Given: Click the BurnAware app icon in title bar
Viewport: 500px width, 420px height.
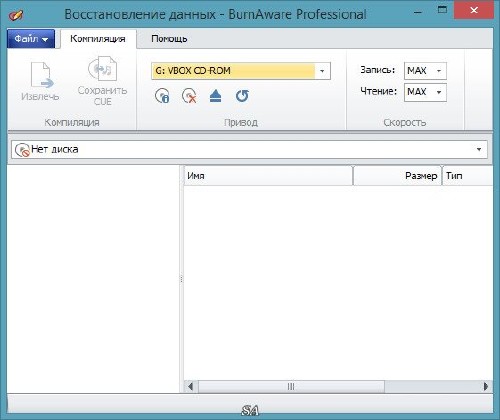Looking at the screenshot, I should (x=16, y=14).
